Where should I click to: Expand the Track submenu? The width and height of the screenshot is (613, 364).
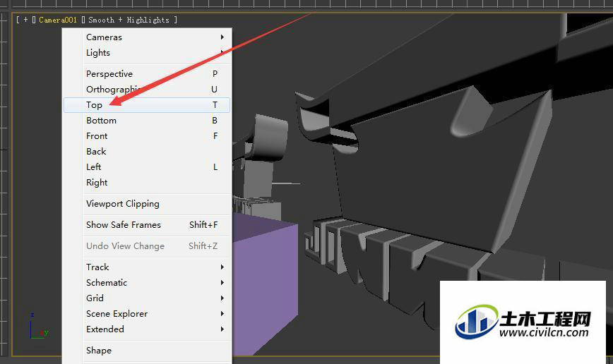(147, 267)
